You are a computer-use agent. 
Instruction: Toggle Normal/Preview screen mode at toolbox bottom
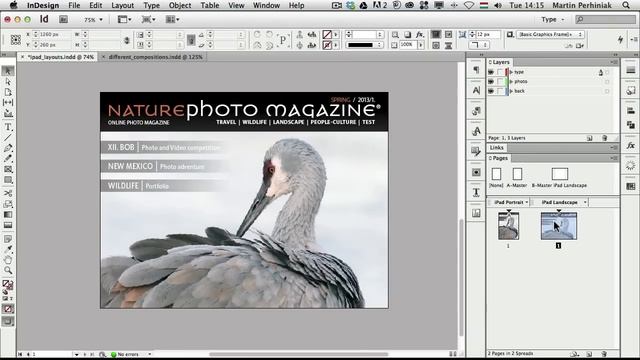pos(8,322)
